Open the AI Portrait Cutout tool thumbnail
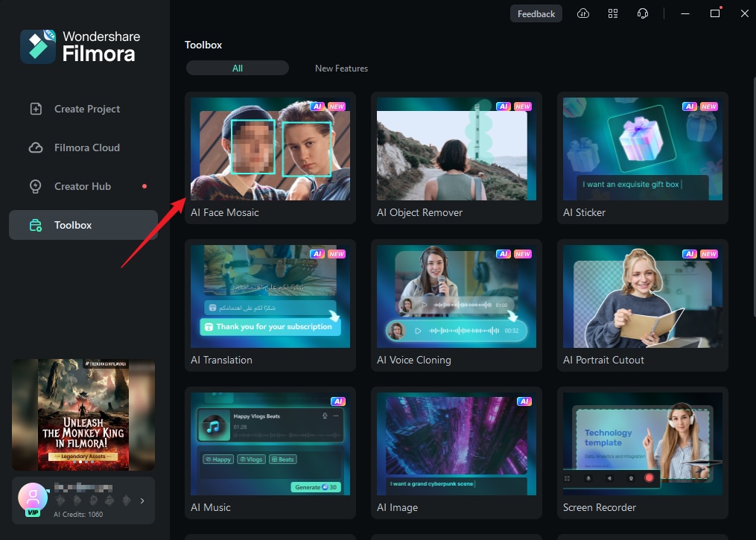This screenshot has height=540, width=756. click(x=643, y=296)
